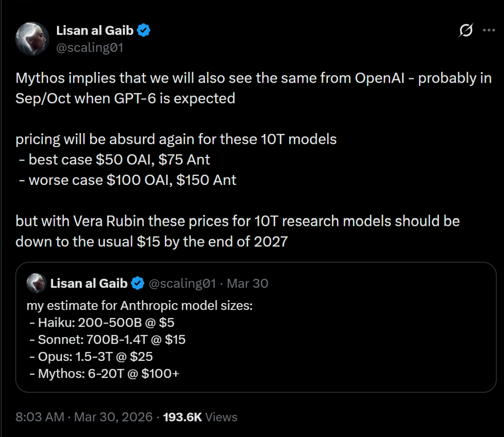
Task: Open the three-dot more options menu
Action: pos(489,30)
